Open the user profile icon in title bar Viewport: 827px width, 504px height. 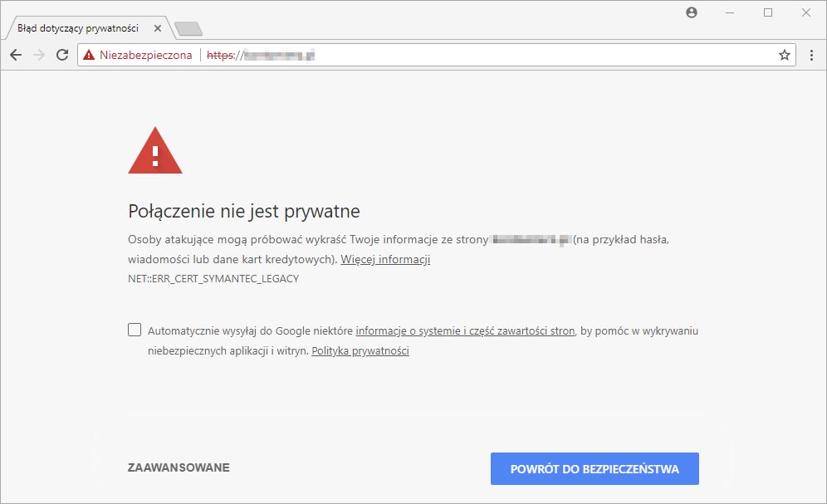click(692, 12)
